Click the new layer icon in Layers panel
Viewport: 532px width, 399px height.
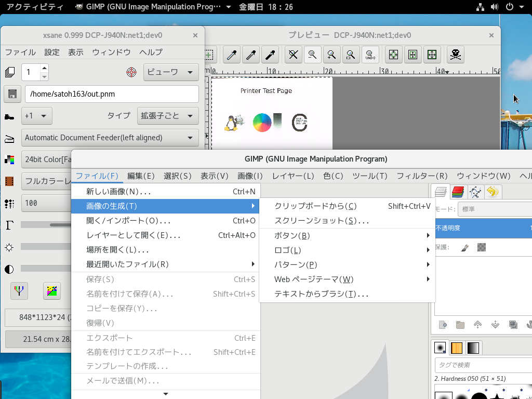coord(443,325)
